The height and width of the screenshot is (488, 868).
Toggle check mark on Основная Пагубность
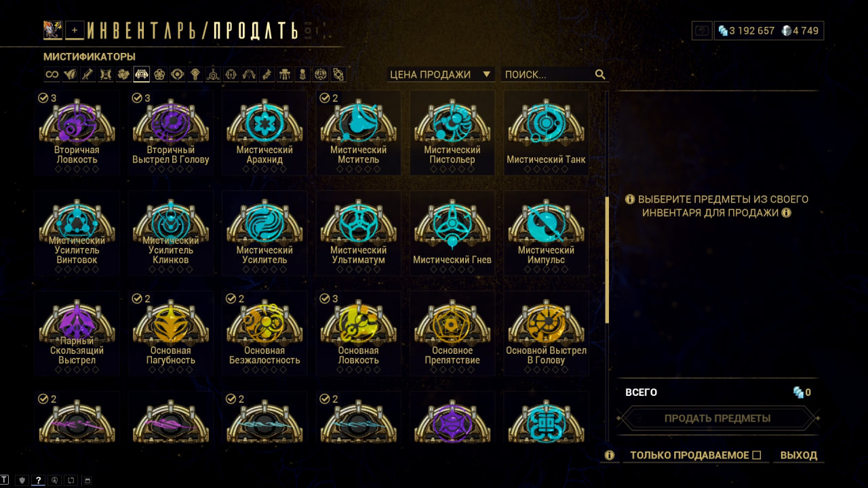click(137, 299)
